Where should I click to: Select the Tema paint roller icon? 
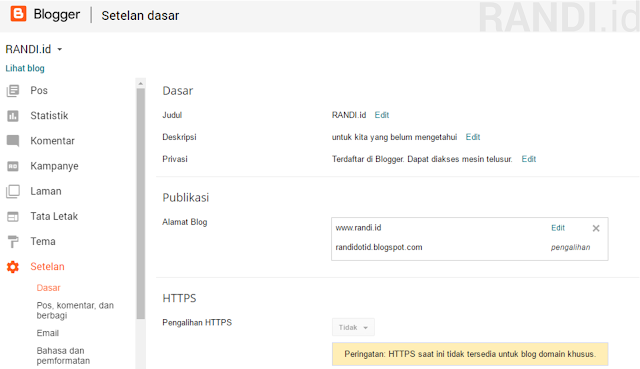click(x=13, y=242)
